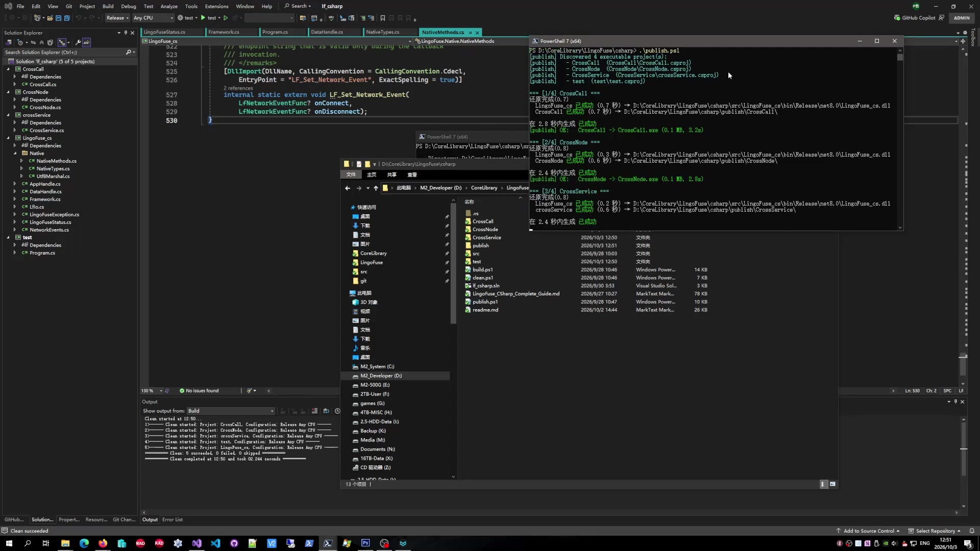
Task: Switch to the DataHandle.cs editor tab
Action: tap(327, 32)
